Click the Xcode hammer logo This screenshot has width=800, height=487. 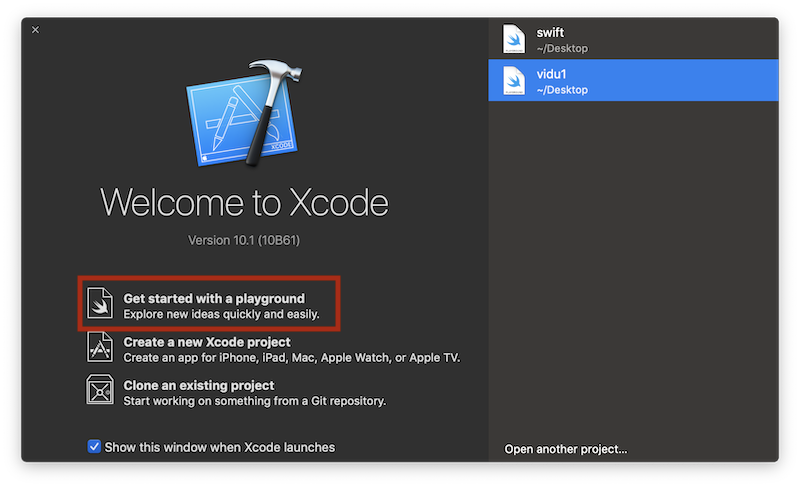point(244,112)
